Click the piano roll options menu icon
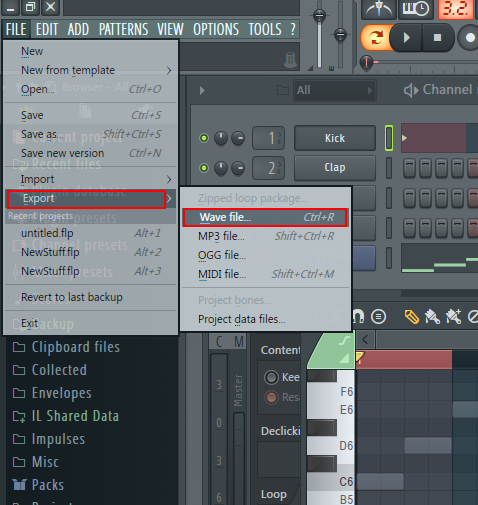Viewport: 478px width, 505px height. [x=379, y=317]
